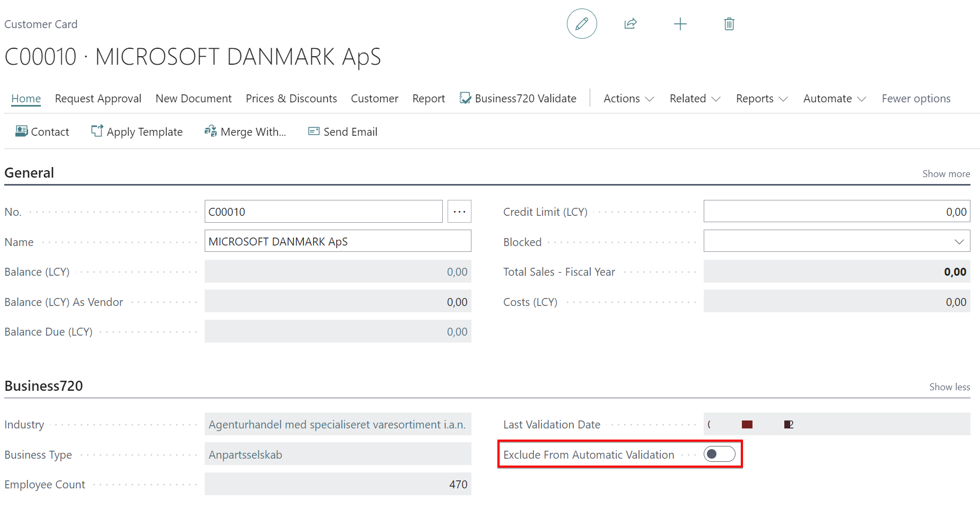Click the Costs (LCY) value
This screenshot has width=980, height=526.
click(837, 301)
